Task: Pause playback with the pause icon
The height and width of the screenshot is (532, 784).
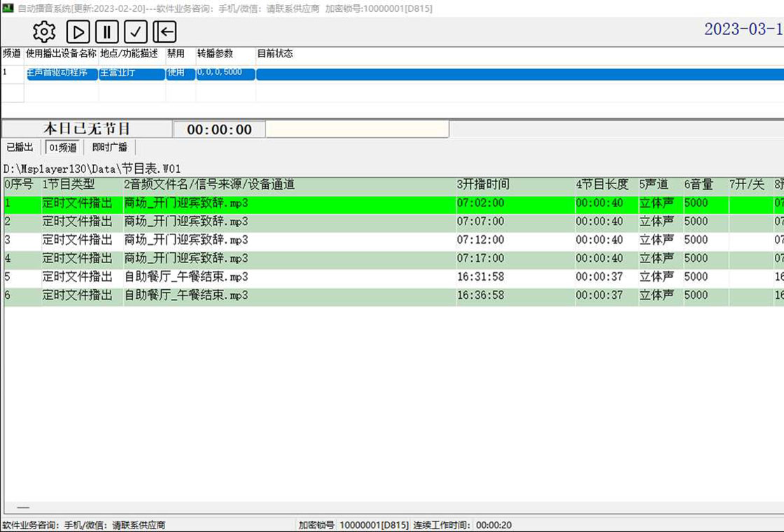Action: pos(107,32)
